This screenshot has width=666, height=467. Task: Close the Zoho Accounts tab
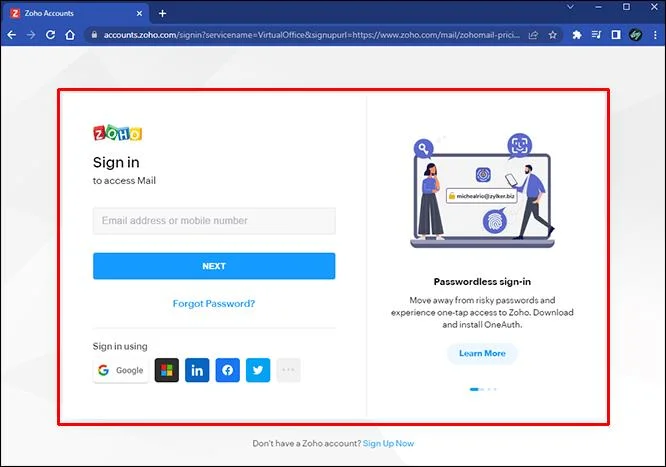(x=139, y=14)
